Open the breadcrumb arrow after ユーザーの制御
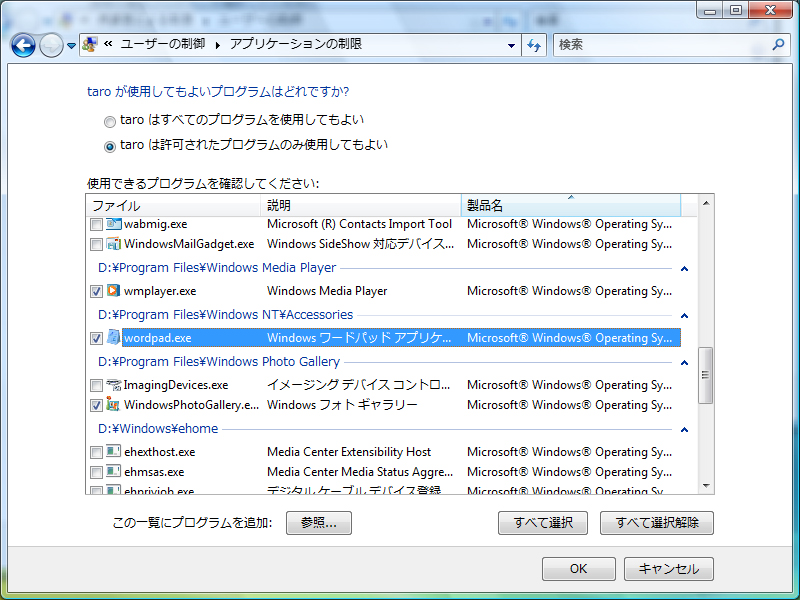The image size is (800, 600). pyautogui.click(x=218, y=45)
